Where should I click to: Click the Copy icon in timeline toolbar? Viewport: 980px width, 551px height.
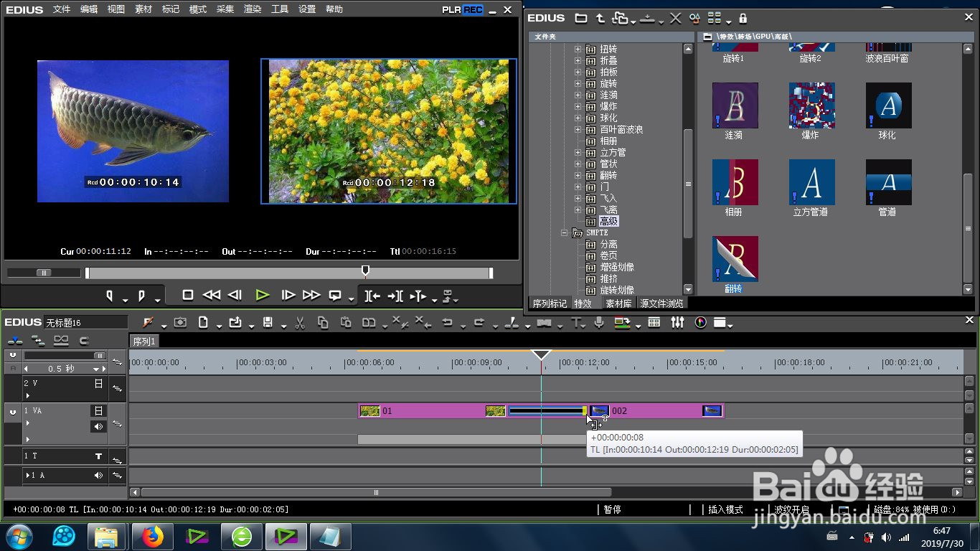tap(323, 323)
